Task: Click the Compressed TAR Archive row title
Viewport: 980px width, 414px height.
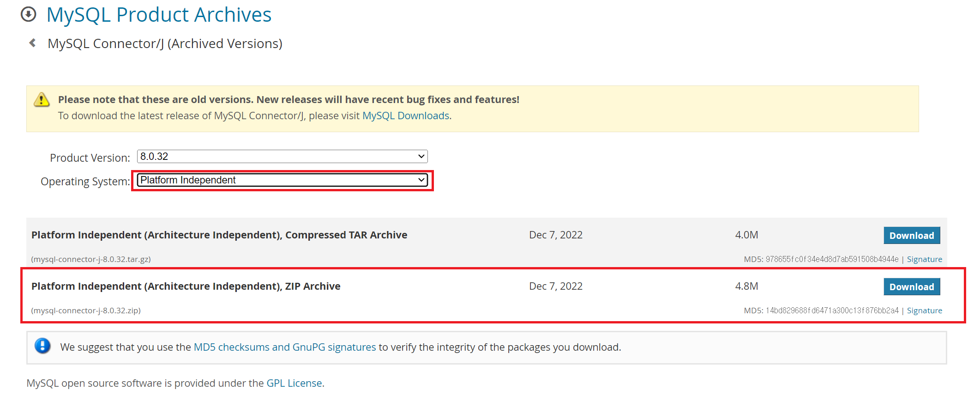Action: tap(219, 235)
